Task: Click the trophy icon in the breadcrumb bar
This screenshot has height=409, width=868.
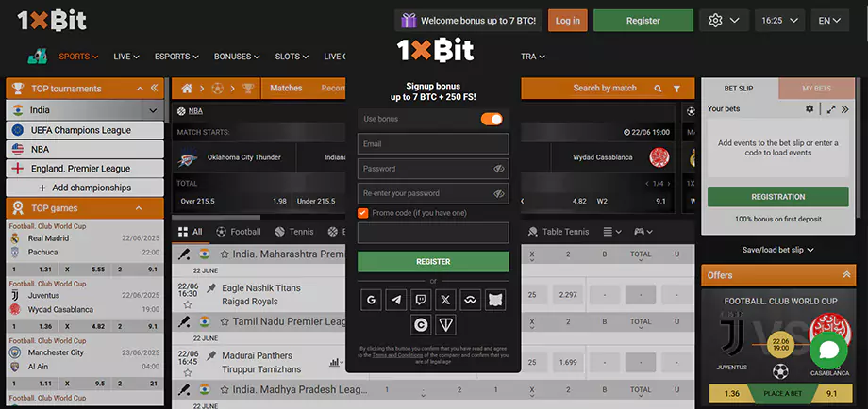Action: click(248, 89)
